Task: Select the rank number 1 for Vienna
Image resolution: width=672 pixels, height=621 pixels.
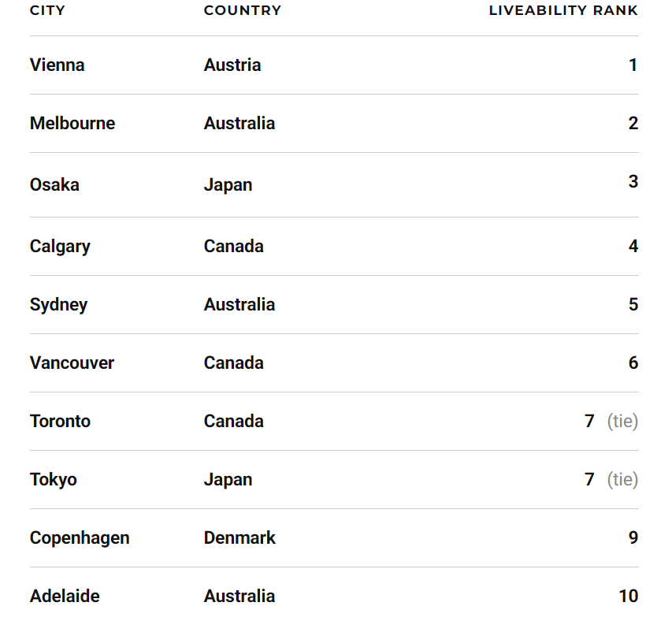Action: point(633,65)
